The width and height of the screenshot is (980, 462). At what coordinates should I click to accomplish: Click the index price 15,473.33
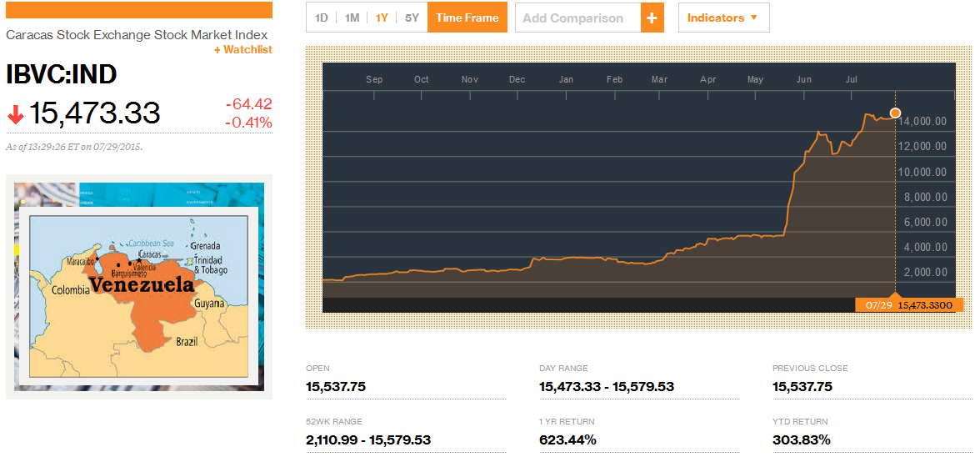click(x=94, y=113)
